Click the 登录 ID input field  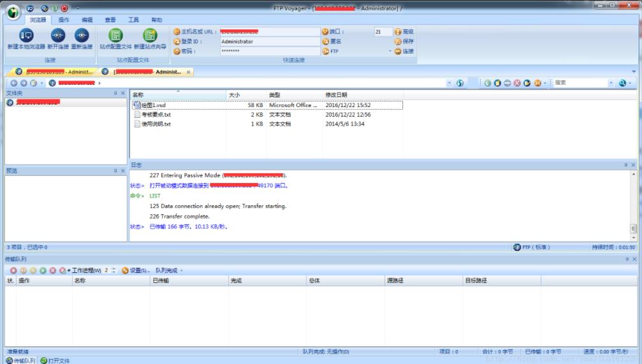[x=270, y=41]
